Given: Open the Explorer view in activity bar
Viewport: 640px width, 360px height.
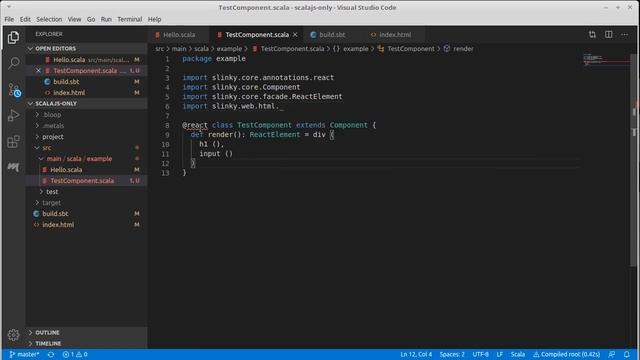Looking at the screenshot, I should point(13,37).
